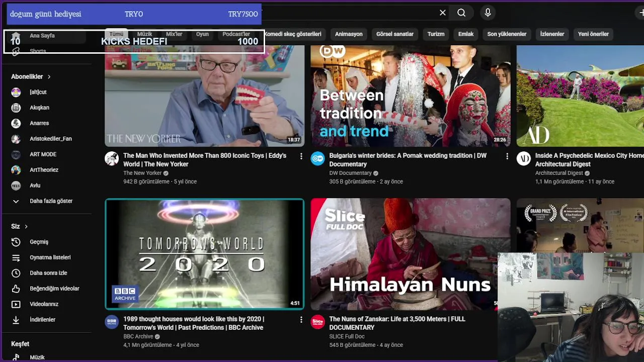This screenshot has width=644, height=362.
Task: Open The Nuns of Zanskar video title
Action: (x=397, y=323)
